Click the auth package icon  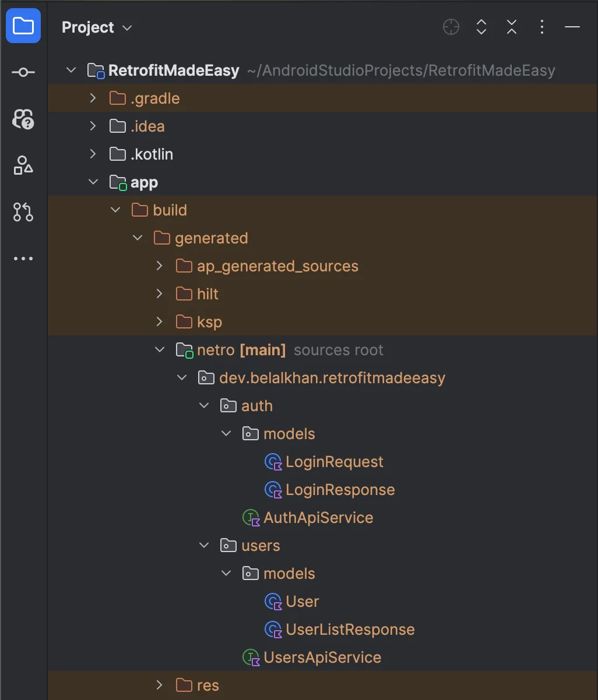coord(228,406)
